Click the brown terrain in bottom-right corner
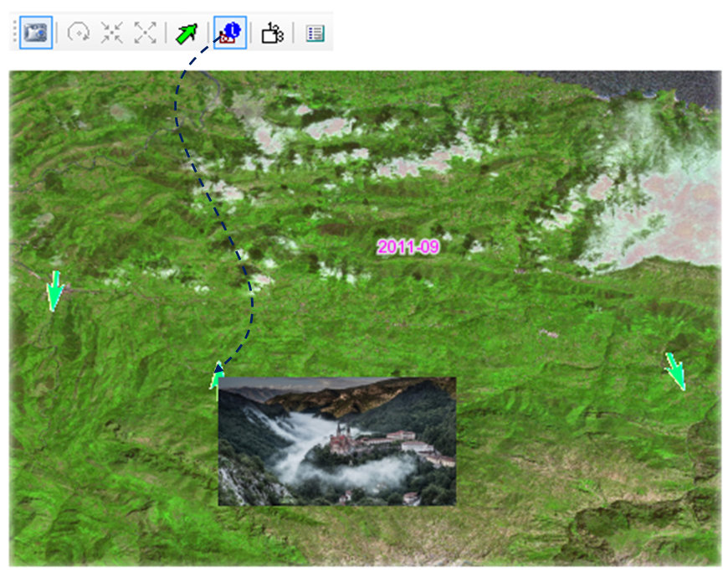728x572 pixels. tap(636, 528)
